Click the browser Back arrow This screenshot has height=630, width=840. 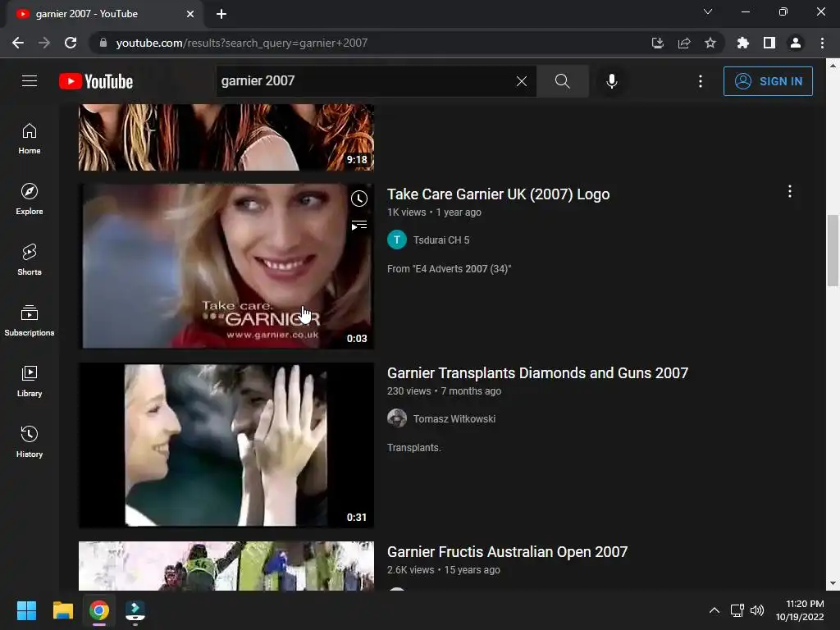(18, 43)
